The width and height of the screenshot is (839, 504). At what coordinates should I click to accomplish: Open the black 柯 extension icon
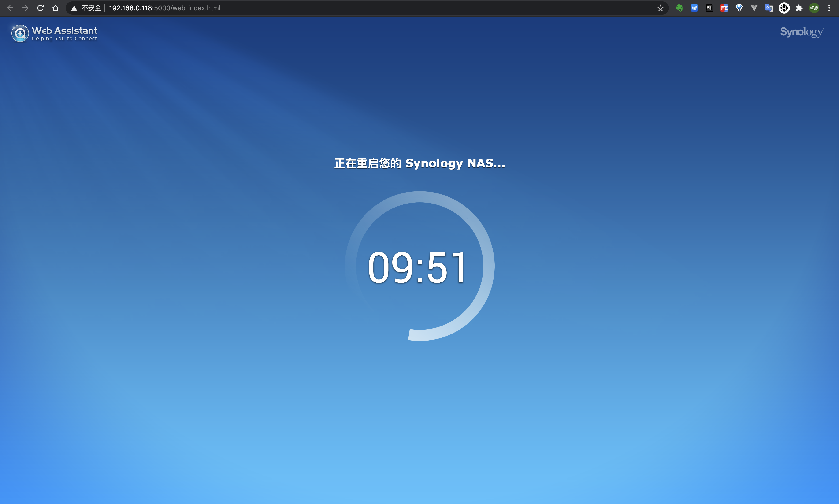pyautogui.click(x=709, y=8)
